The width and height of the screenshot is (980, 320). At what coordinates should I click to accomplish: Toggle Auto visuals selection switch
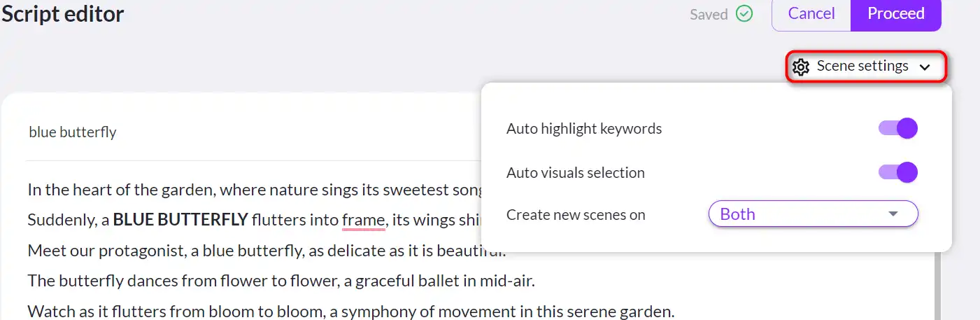(898, 172)
